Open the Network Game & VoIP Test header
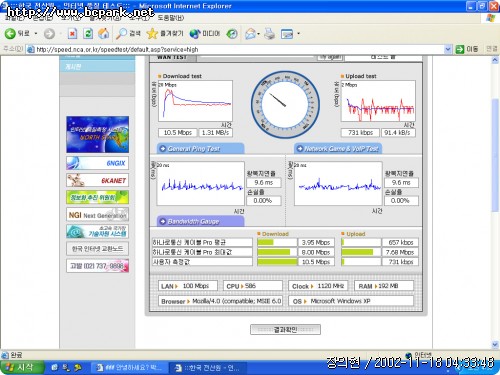 coord(338,148)
